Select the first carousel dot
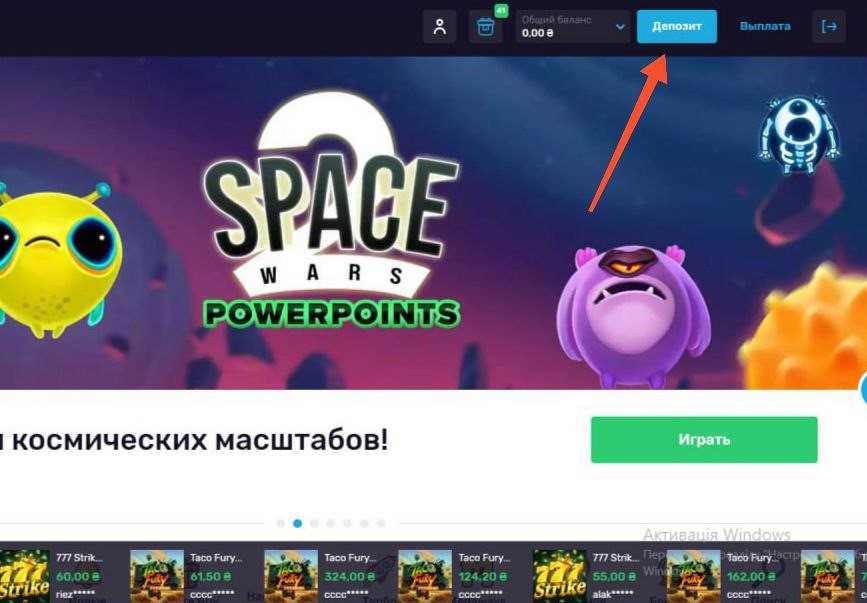This screenshot has width=867, height=603. [281, 523]
